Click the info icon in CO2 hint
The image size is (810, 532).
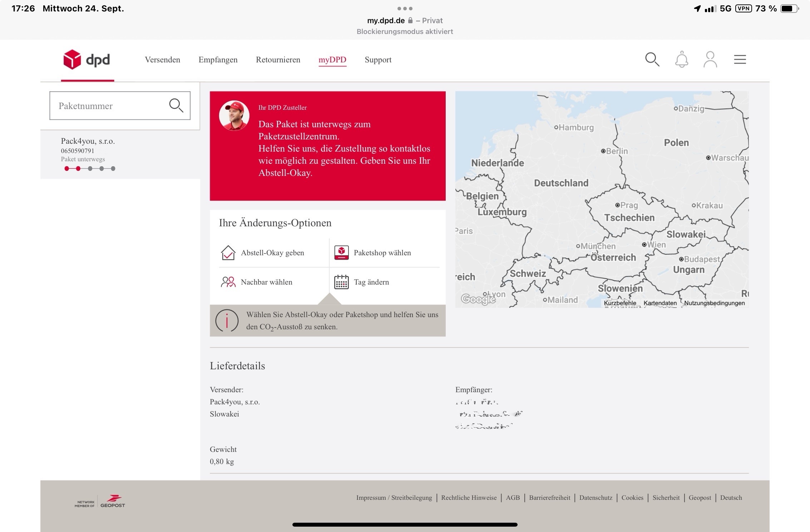(227, 320)
